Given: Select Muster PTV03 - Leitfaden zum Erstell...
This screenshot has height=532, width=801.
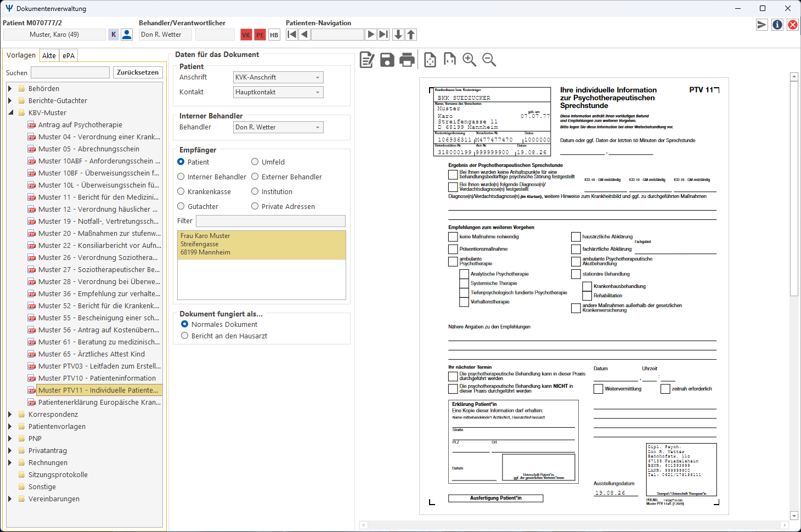Looking at the screenshot, I should coord(99,366).
